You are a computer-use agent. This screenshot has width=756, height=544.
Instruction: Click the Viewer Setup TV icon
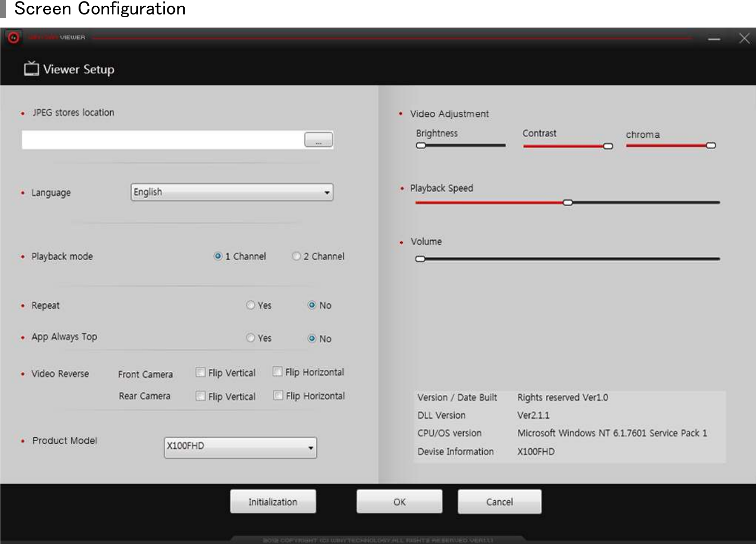(x=31, y=69)
